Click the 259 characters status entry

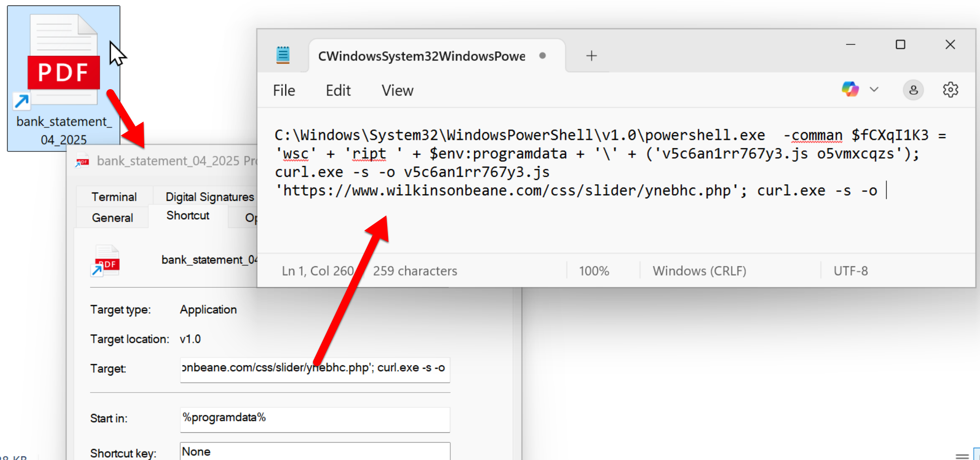coord(415,271)
